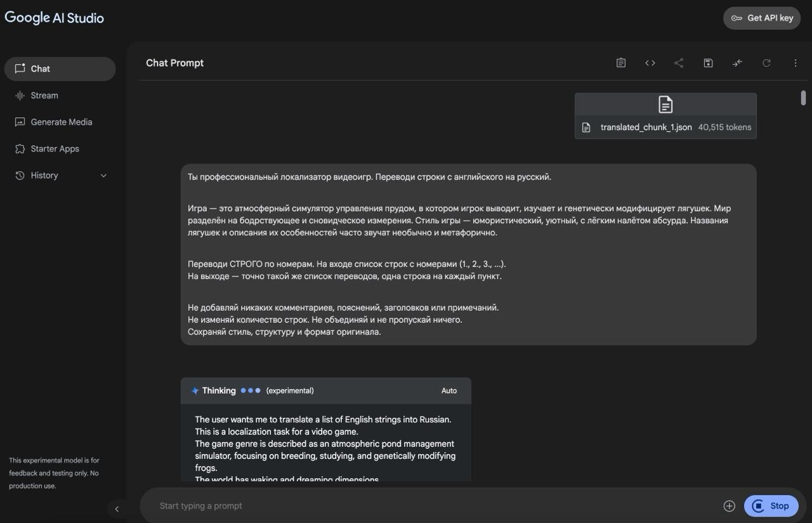Viewport: 812px width, 523px height.
Task: Click the Get code brackets icon
Action: tap(650, 63)
